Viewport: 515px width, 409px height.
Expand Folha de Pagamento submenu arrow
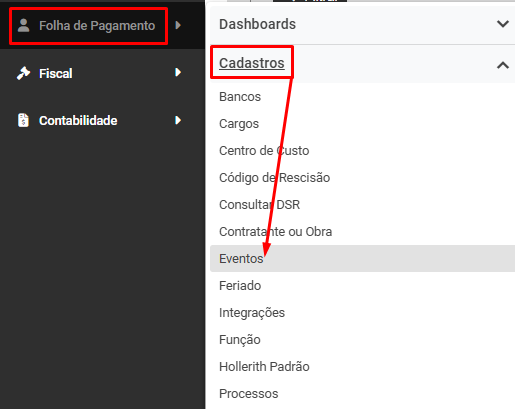178,25
